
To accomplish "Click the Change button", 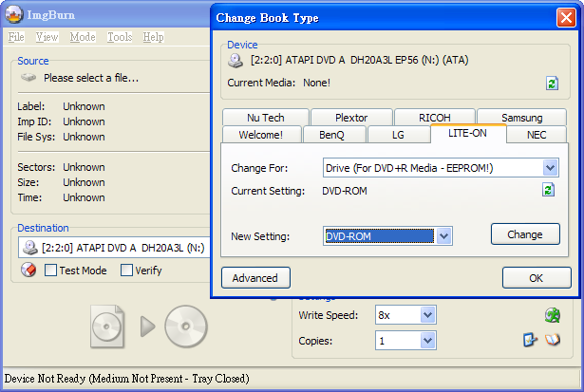I will point(525,234).
